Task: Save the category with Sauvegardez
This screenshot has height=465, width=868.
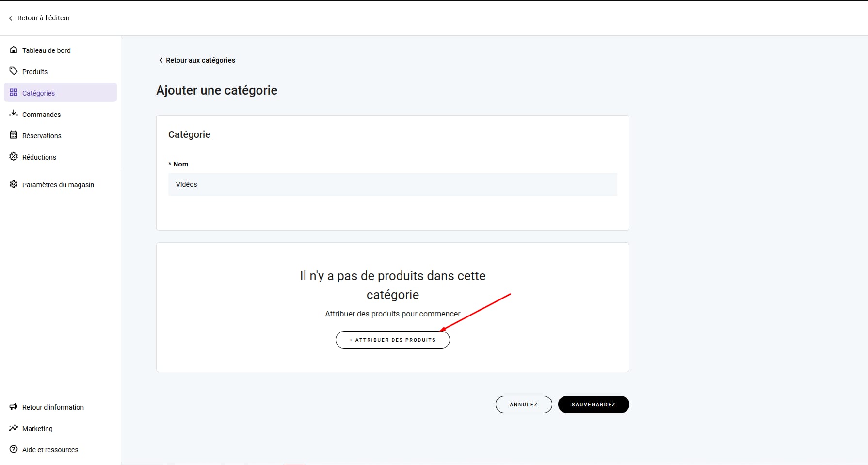Action: 593,404
